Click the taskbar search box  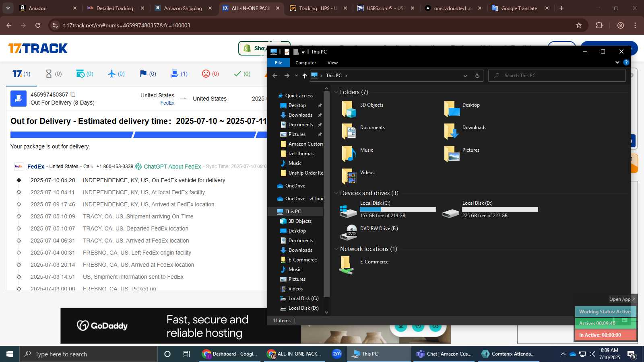pos(89,354)
